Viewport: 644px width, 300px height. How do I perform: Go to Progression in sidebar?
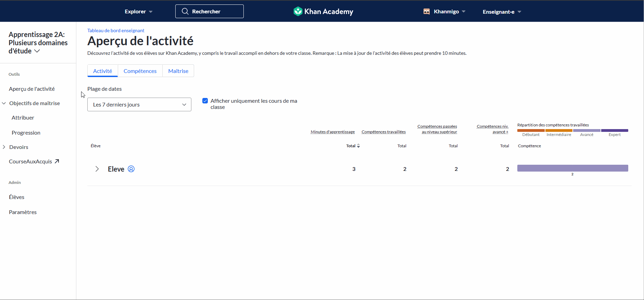coord(26,133)
